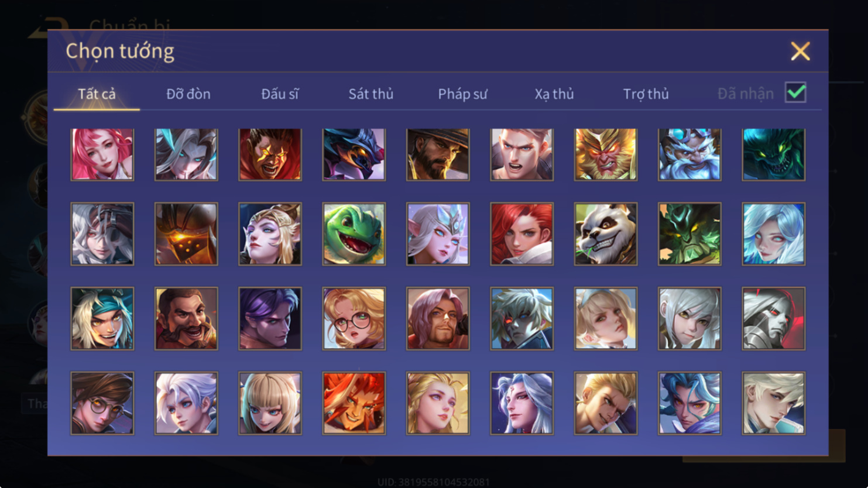The image size is (868, 488).
Task: Show the Pháp sư hero list
Action: click(x=462, y=94)
